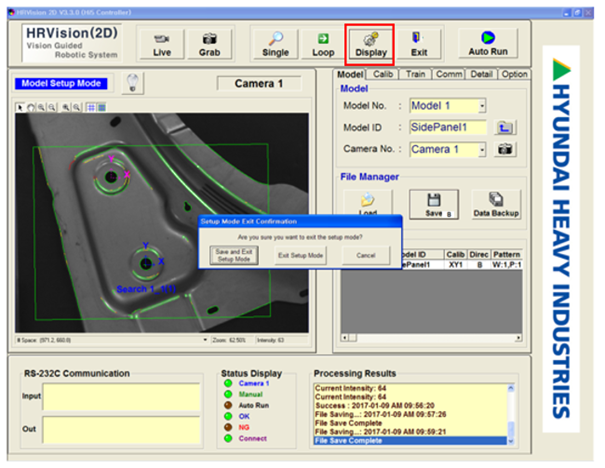The image size is (605, 468).
Task: Click model table right scroll arrow
Action: pos(519,338)
